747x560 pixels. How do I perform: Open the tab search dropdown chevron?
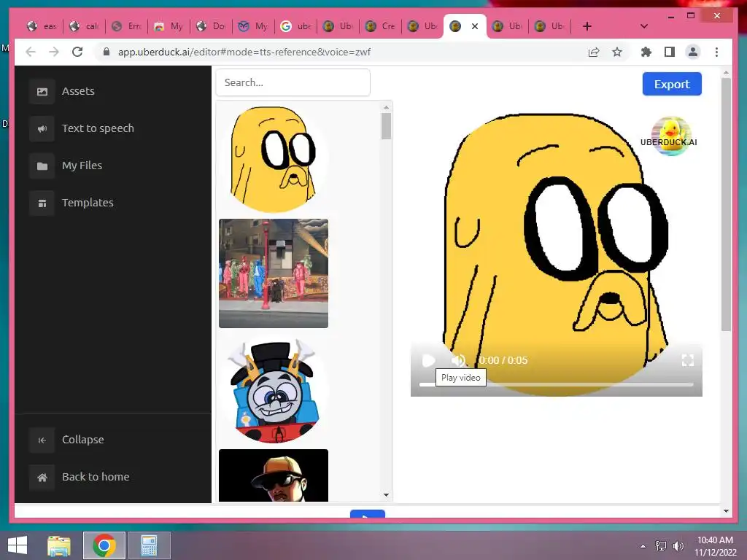tap(644, 26)
